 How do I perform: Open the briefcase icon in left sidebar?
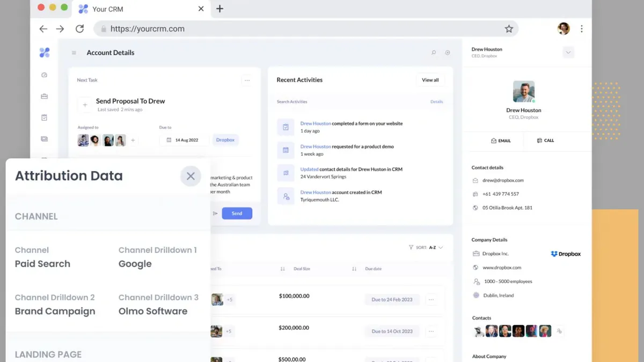point(45,97)
